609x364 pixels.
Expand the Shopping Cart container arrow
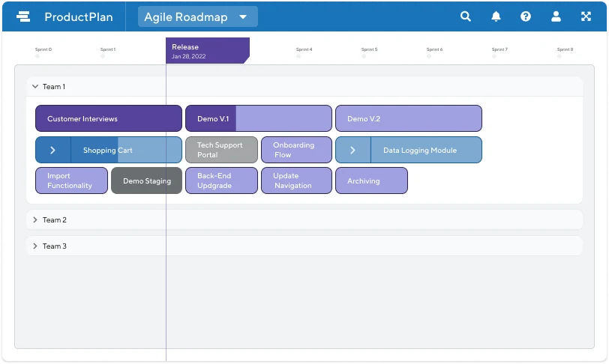(x=52, y=150)
